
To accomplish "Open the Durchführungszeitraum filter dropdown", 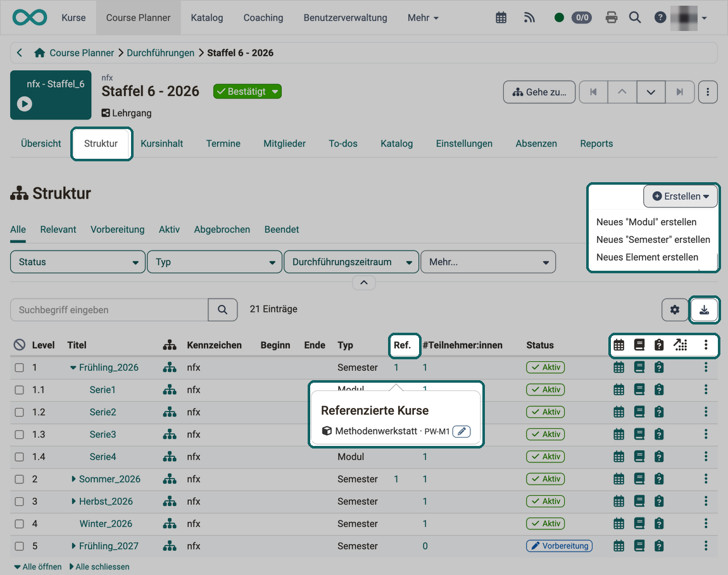I will pyautogui.click(x=351, y=263).
